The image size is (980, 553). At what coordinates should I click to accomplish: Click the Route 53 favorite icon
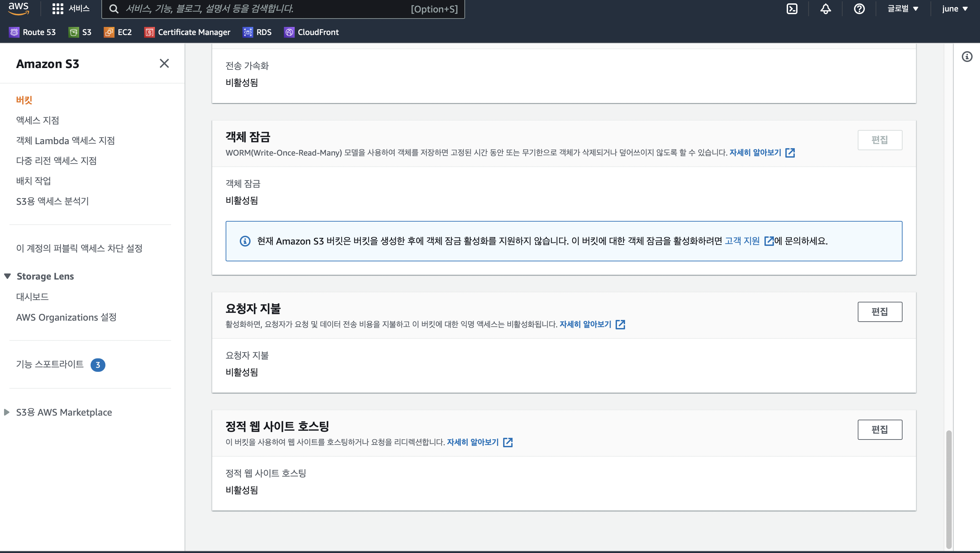click(14, 32)
